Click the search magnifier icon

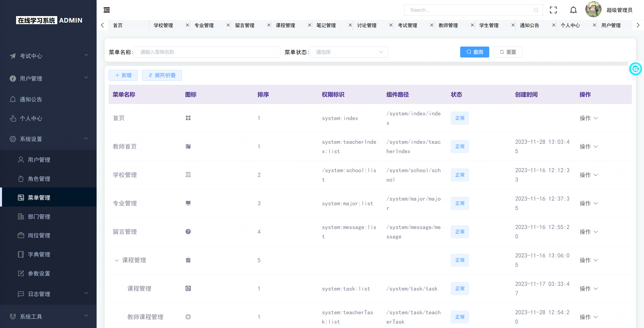click(x=536, y=10)
